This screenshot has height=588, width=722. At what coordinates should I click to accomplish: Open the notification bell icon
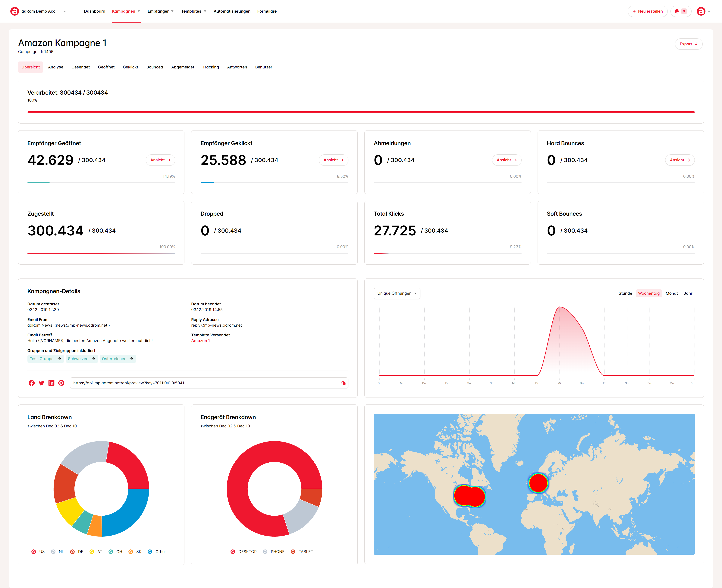tap(677, 11)
